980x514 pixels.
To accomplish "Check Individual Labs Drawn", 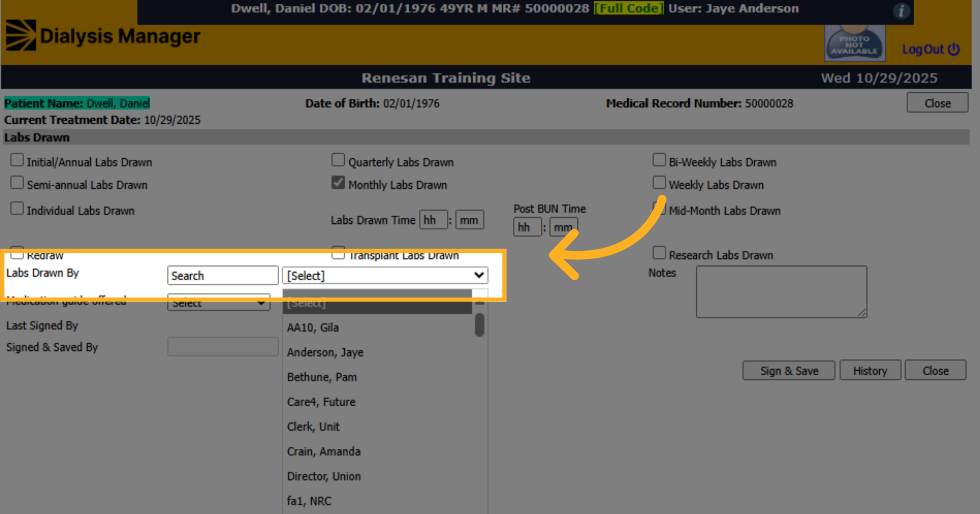I will coord(17,208).
